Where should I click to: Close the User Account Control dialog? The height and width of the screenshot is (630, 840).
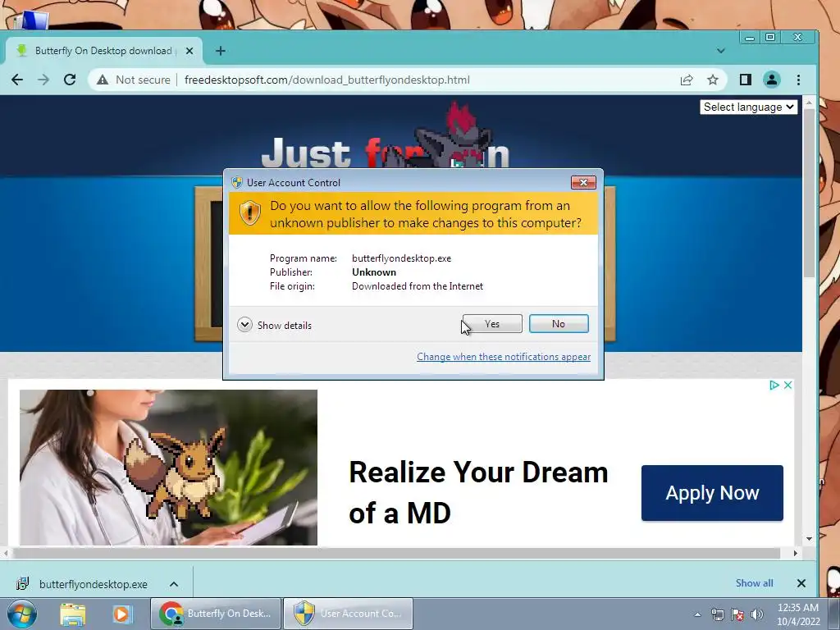(583, 183)
